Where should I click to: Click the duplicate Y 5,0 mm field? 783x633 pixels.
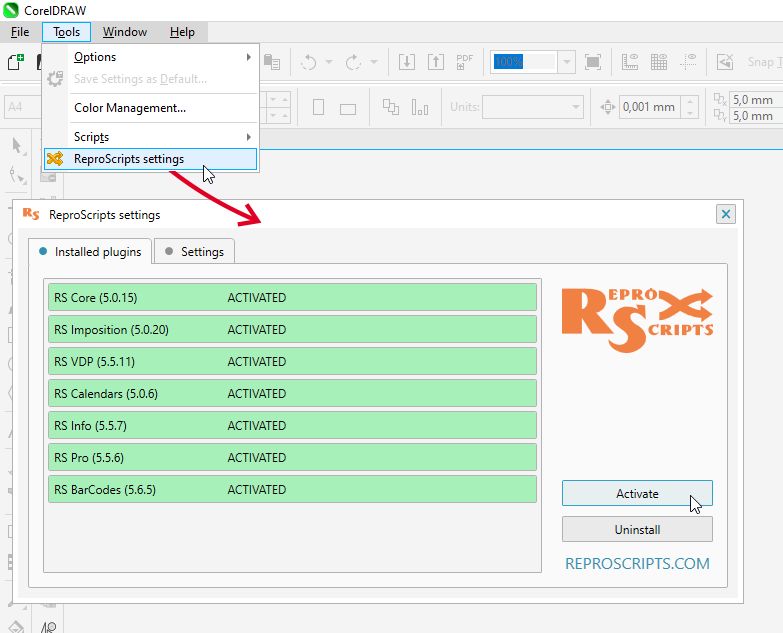pos(755,116)
